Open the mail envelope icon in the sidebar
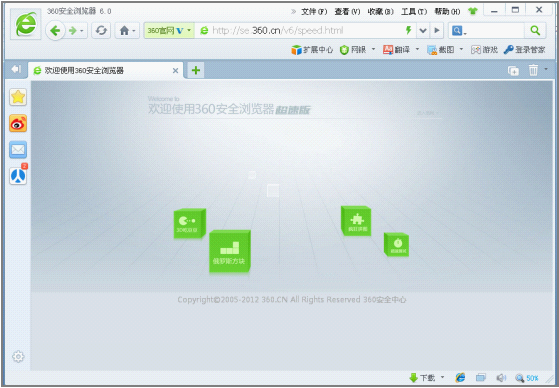Image resolution: width=559 pixels, height=388 pixels. pyautogui.click(x=18, y=149)
